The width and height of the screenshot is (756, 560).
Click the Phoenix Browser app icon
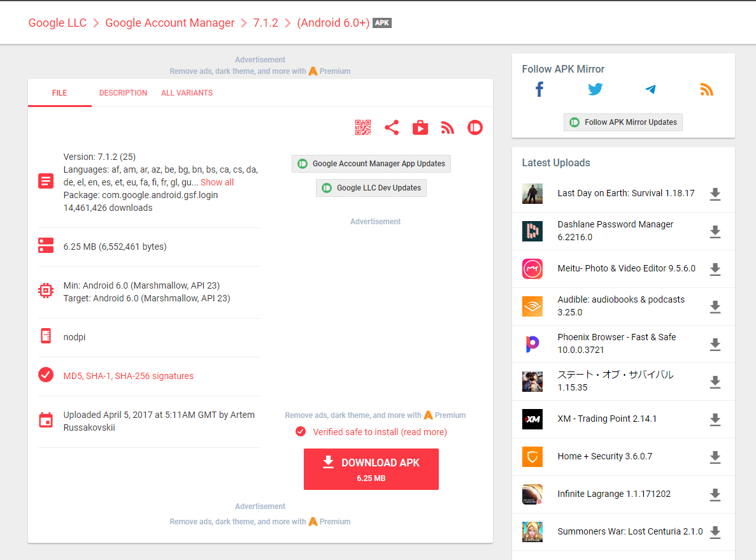(532, 344)
